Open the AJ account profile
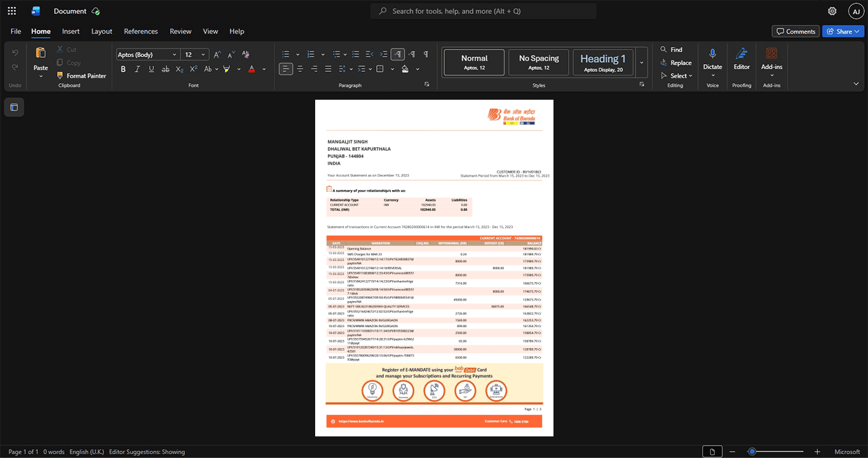Viewport: 868px width, 458px height. pyautogui.click(x=856, y=11)
